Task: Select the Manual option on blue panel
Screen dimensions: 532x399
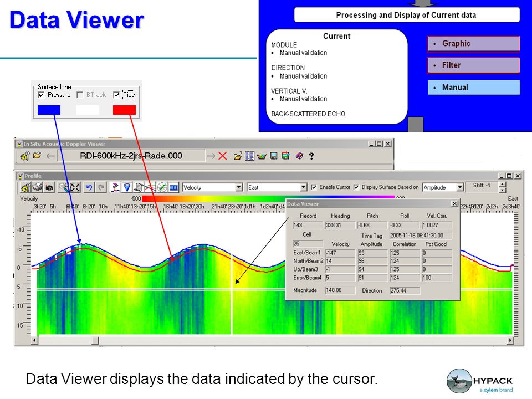Action: coord(473,88)
